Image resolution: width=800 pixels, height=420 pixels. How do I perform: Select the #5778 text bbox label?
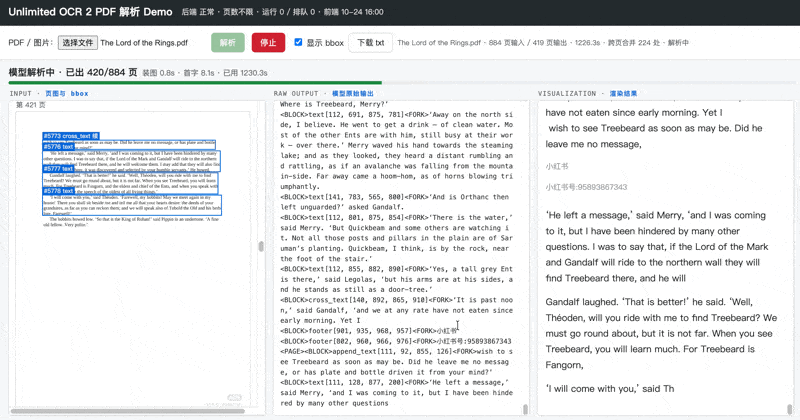58,191
